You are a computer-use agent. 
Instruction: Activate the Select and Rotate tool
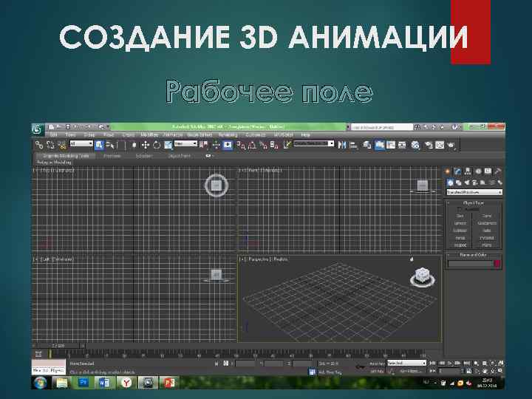(x=157, y=146)
